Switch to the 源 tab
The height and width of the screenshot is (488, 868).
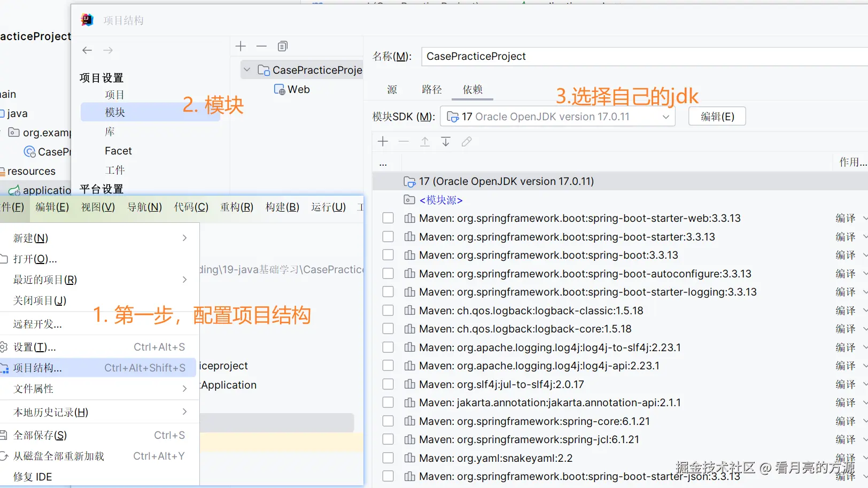tap(392, 90)
